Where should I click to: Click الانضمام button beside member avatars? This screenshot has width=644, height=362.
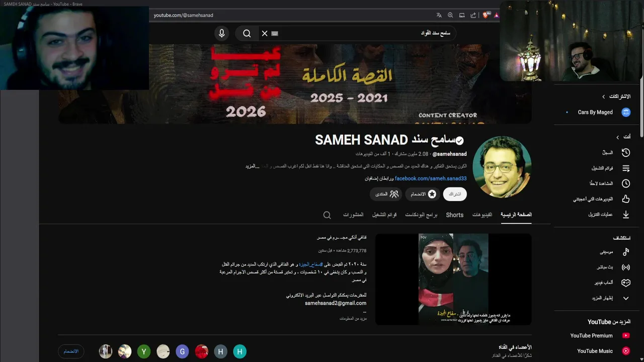click(71, 351)
